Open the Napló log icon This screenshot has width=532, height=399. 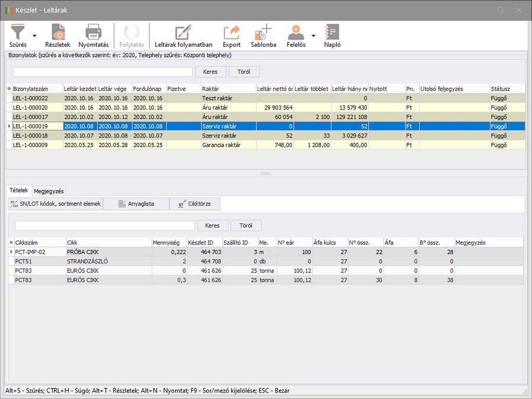point(332,35)
